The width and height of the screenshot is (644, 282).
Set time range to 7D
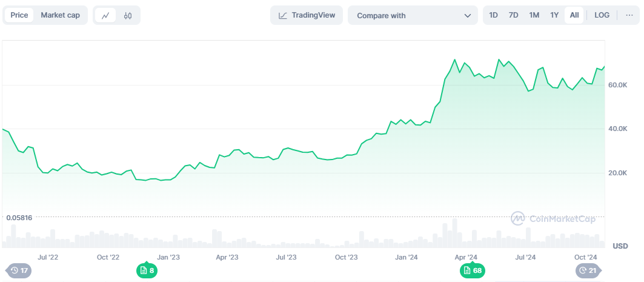(x=513, y=15)
